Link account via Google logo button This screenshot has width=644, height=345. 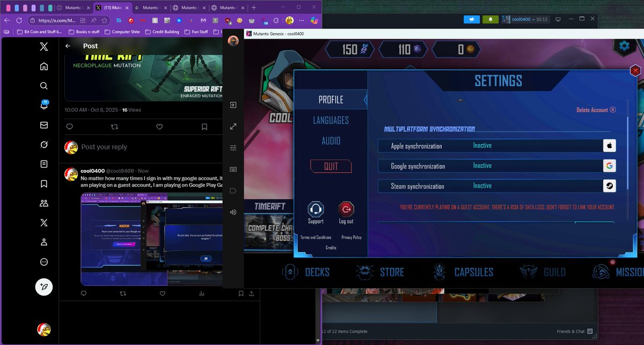point(609,166)
